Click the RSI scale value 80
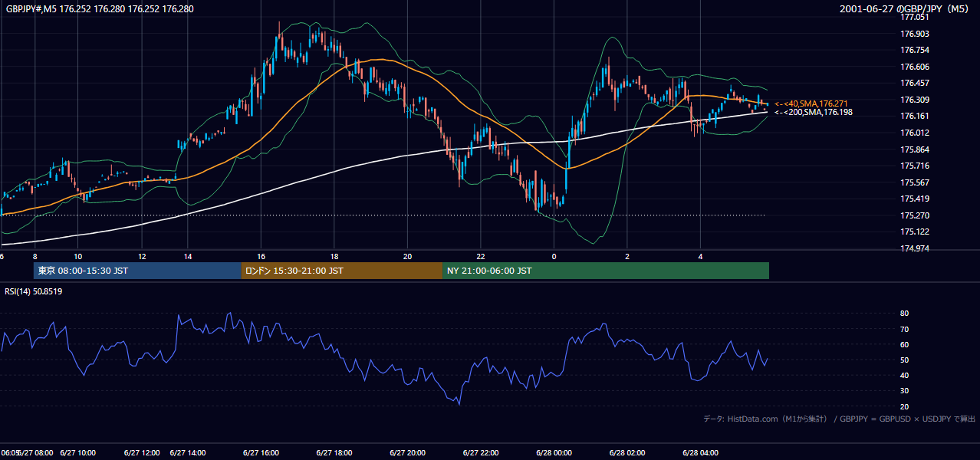980x460 pixels. (x=905, y=314)
